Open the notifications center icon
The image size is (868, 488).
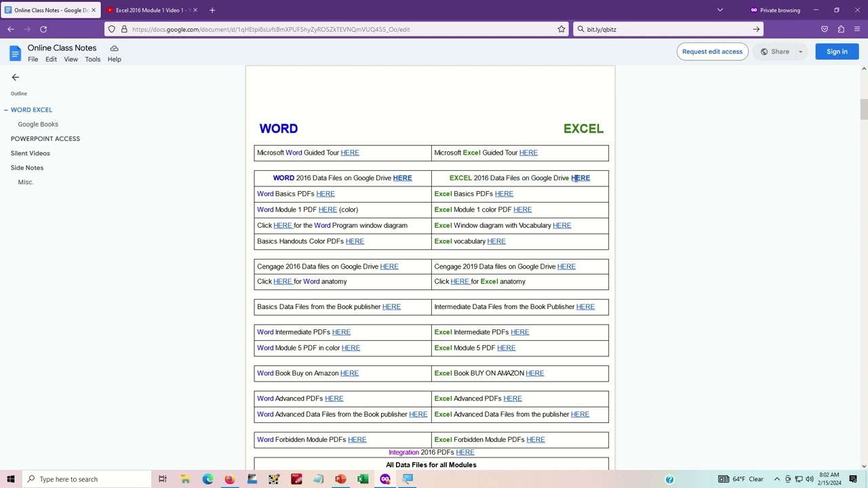[853, 479]
